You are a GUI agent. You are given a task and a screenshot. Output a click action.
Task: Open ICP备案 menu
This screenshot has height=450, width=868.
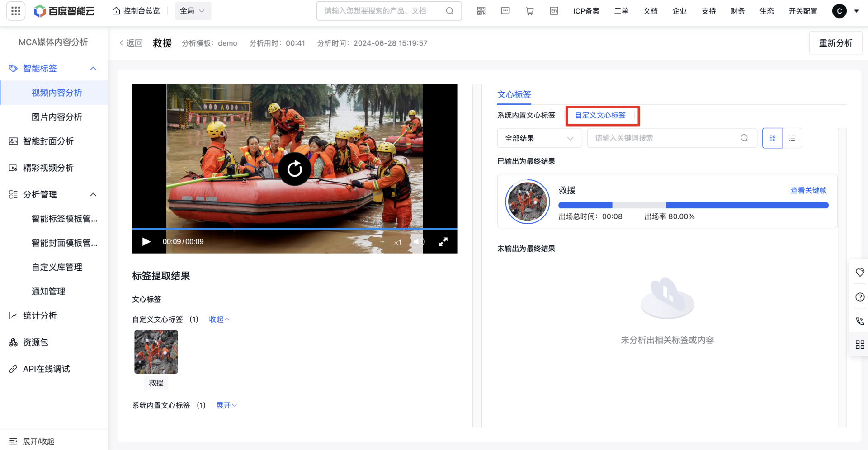pyautogui.click(x=586, y=11)
